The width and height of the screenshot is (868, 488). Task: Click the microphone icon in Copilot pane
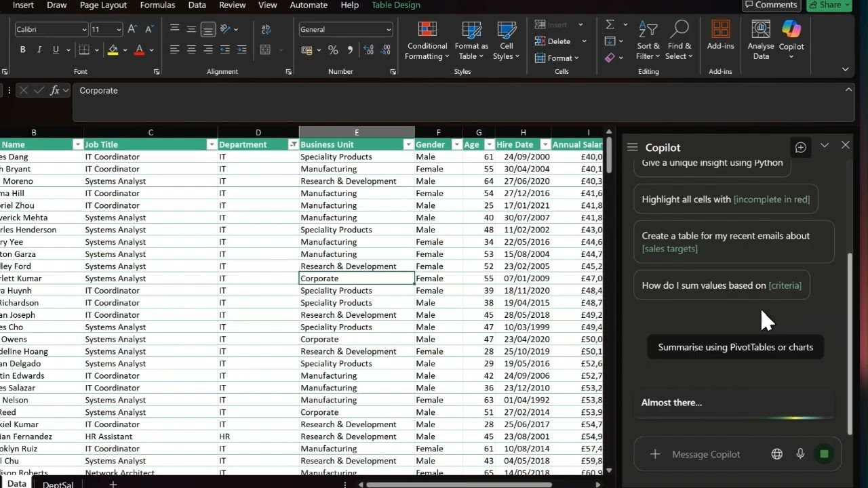pyautogui.click(x=800, y=453)
